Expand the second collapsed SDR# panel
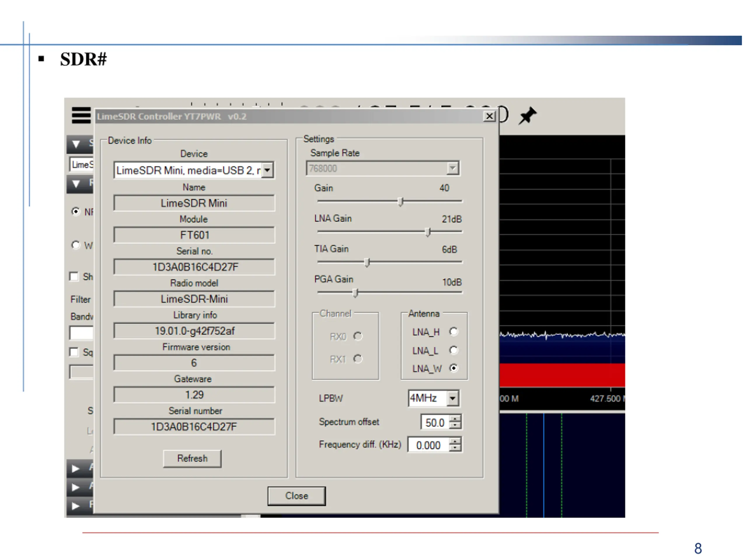The height and width of the screenshot is (560, 747). click(x=76, y=487)
